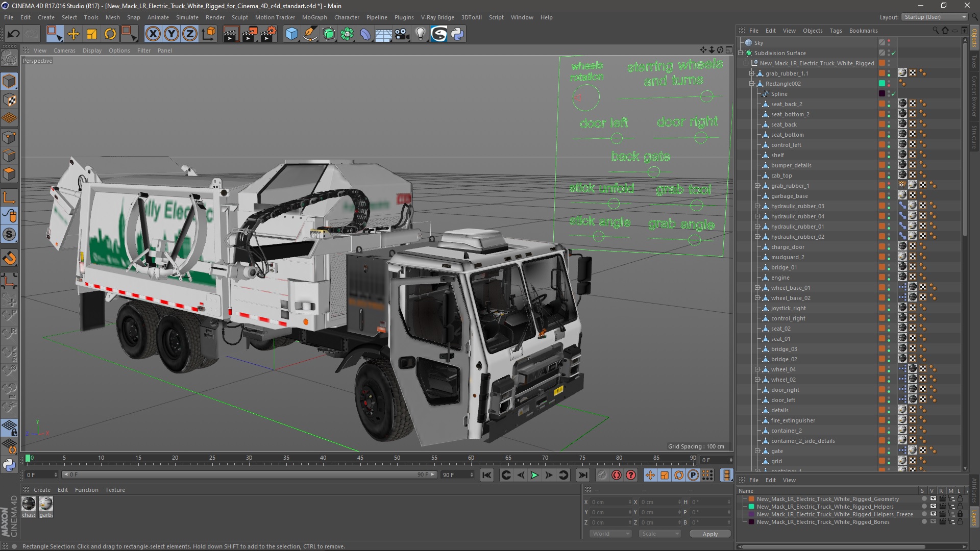
Task: Click the Undo arrow icon
Action: tap(14, 34)
